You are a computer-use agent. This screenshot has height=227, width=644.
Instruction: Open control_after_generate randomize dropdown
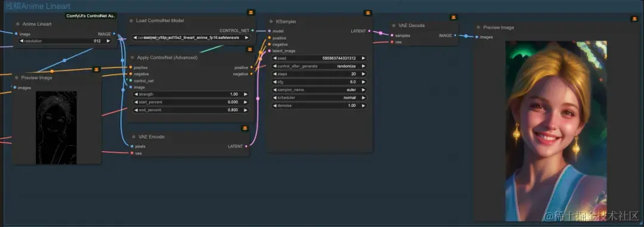[x=319, y=66]
